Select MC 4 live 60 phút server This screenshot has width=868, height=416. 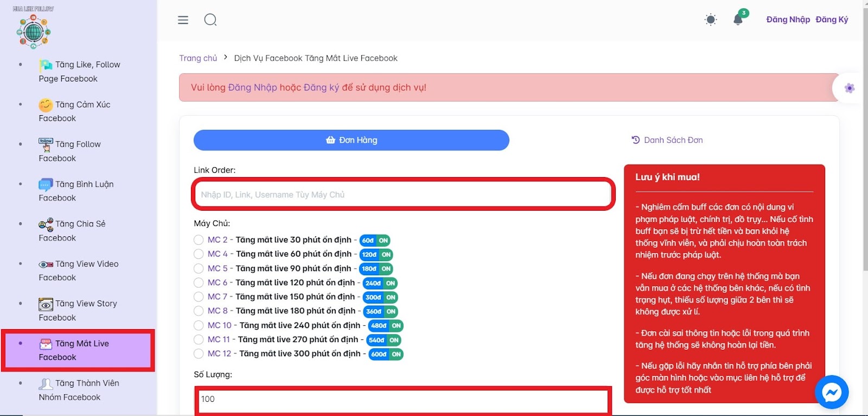(x=199, y=254)
